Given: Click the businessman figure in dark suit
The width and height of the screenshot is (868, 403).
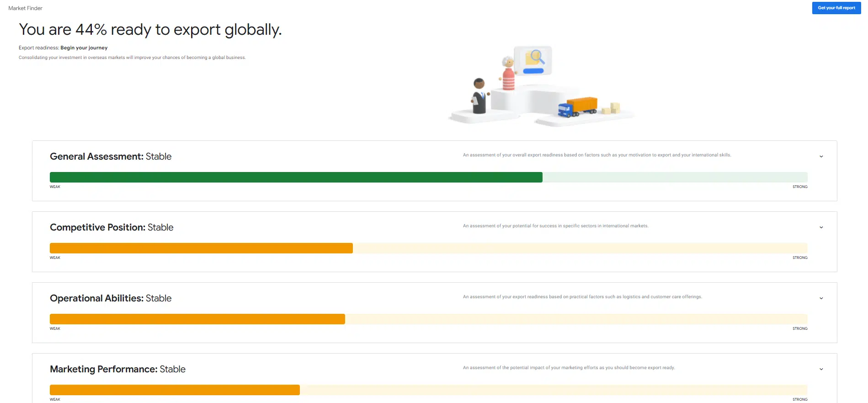Looking at the screenshot, I should [x=479, y=96].
